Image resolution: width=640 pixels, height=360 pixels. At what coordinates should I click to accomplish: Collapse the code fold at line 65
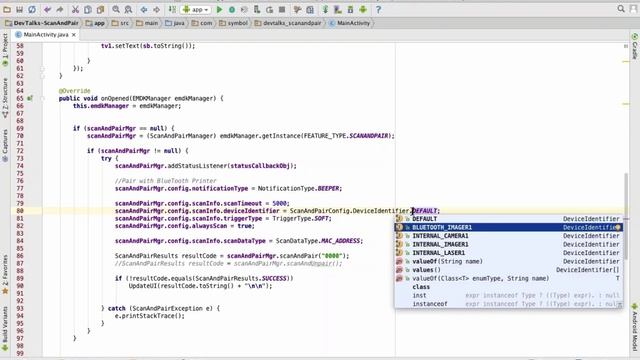click(x=42, y=98)
